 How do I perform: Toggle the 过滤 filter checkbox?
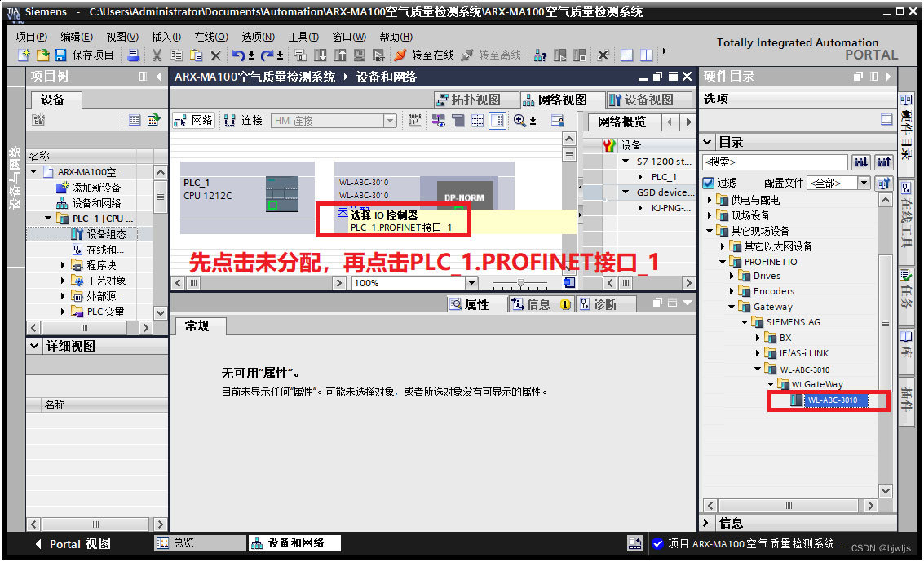(709, 184)
